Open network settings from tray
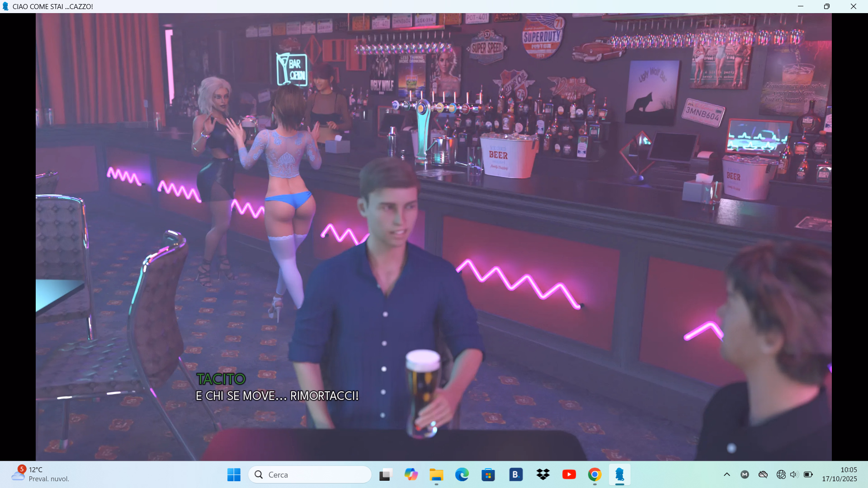 (781, 474)
